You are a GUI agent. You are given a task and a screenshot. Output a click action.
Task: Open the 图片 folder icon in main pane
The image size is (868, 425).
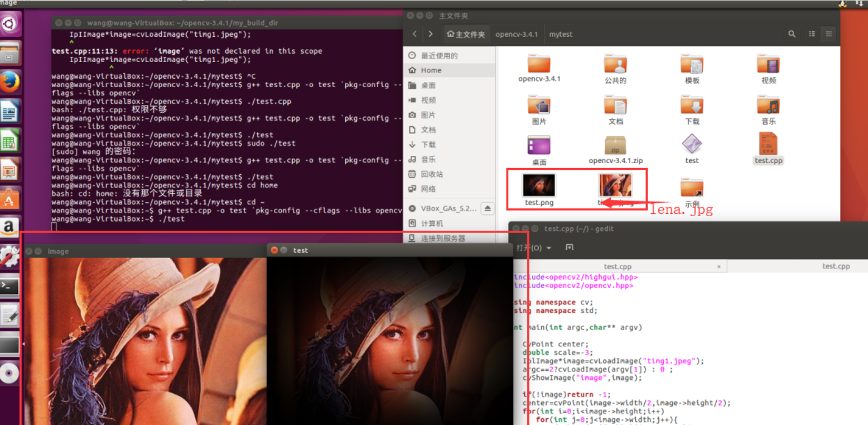click(539, 110)
